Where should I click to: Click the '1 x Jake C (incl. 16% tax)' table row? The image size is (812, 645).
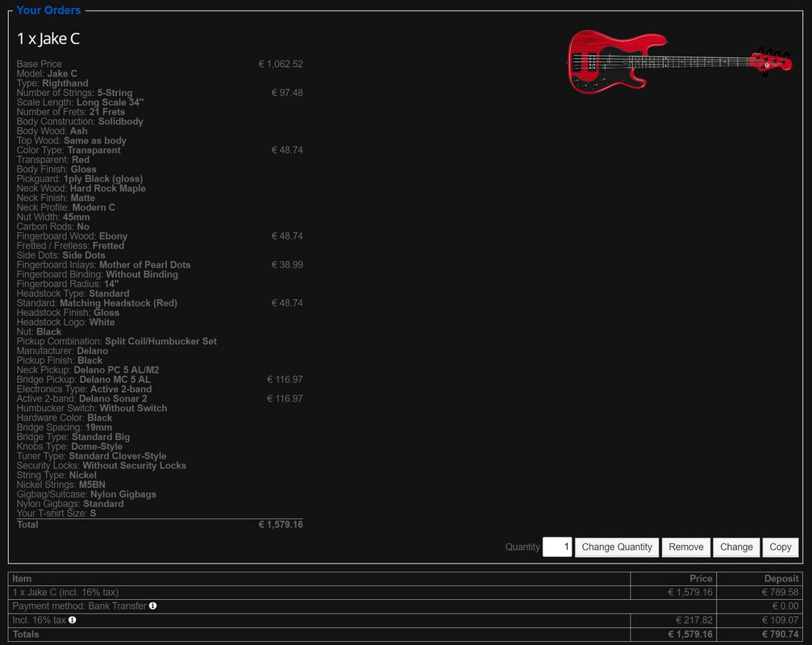tap(406, 593)
